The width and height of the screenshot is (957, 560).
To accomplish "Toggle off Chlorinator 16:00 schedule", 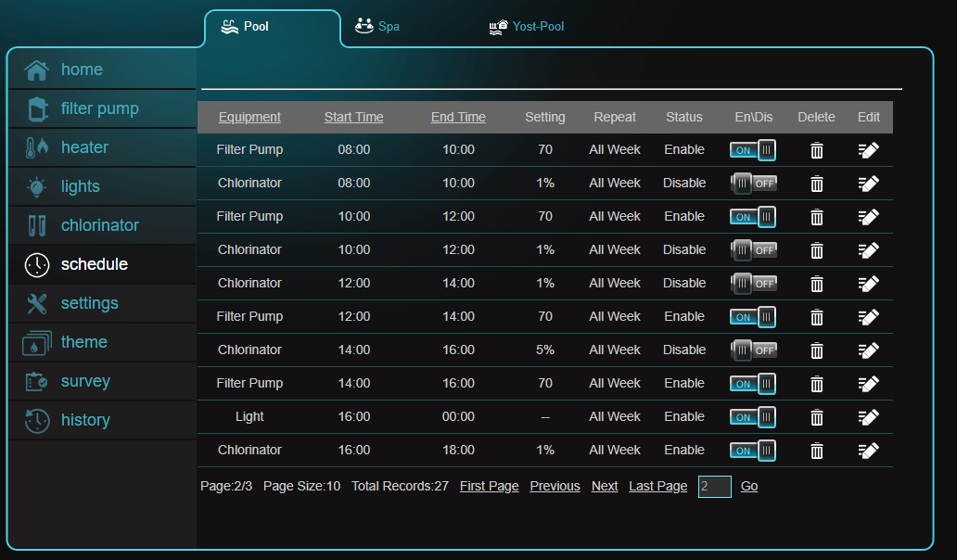I will (x=753, y=451).
